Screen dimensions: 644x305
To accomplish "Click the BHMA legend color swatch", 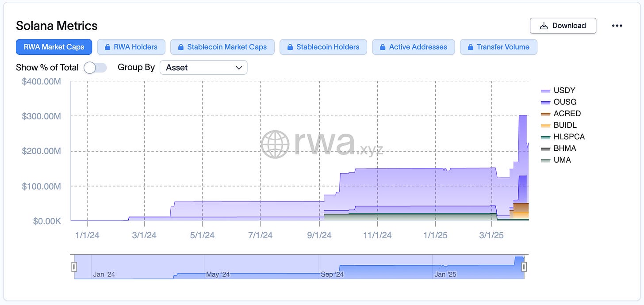I will pos(545,149).
